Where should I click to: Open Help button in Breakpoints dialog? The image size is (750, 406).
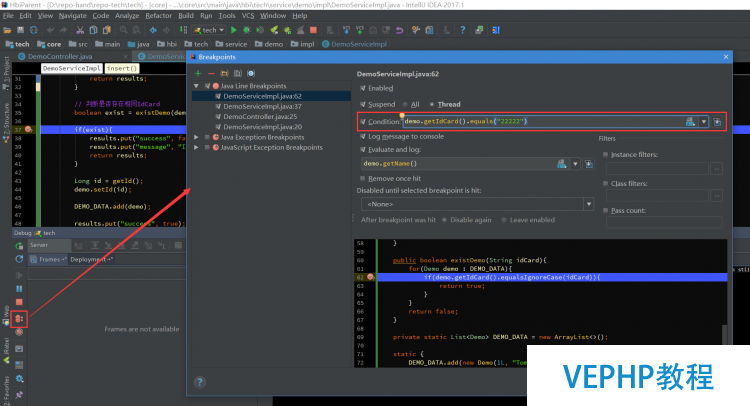point(200,382)
